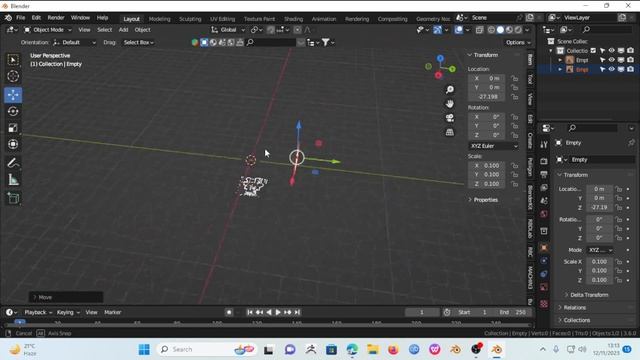Click the current frame number field
This screenshot has width=640, height=360.
click(422, 312)
